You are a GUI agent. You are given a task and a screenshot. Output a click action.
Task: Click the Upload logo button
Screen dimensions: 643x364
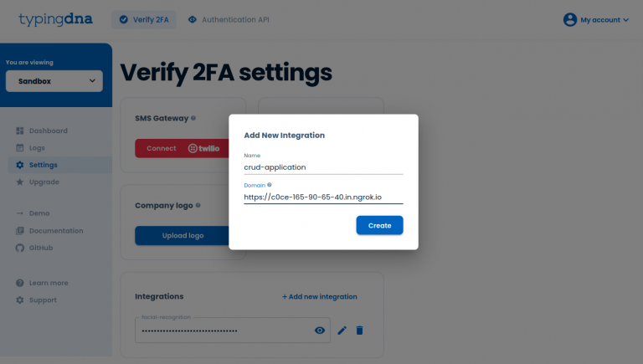(182, 236)
